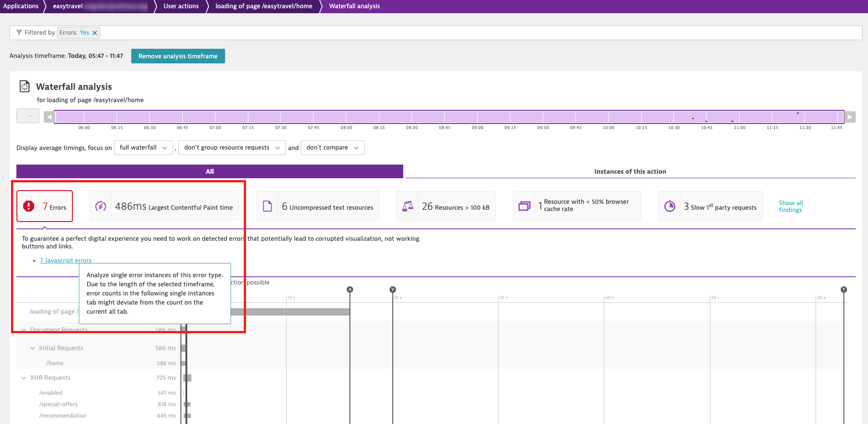Open the don't compare dropdown
The width and height of the screenshot is (868, 424).
[x=333, y=148]
